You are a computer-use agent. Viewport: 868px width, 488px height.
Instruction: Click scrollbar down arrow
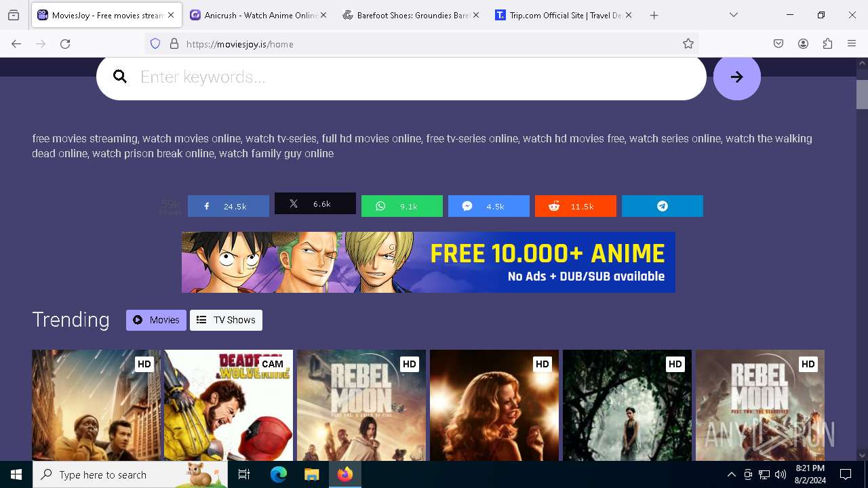pyautogui.click(x=862, y=455)
